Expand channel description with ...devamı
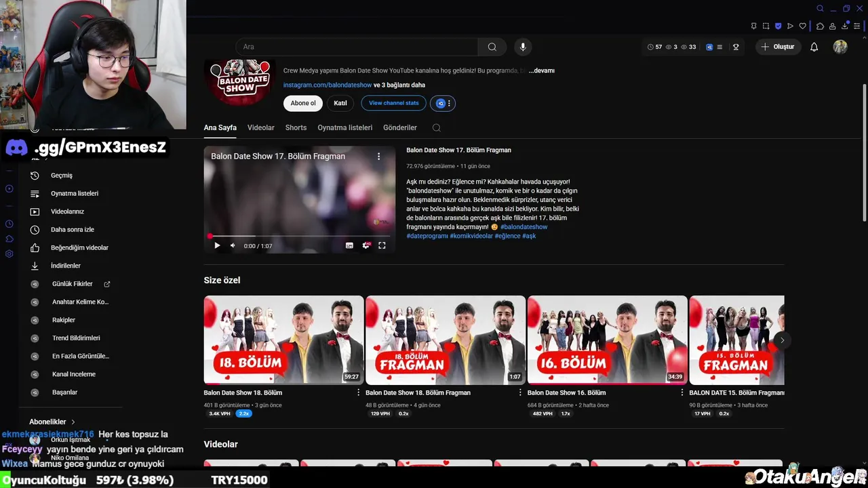This screenshot has height=488, width=868. 542,70
